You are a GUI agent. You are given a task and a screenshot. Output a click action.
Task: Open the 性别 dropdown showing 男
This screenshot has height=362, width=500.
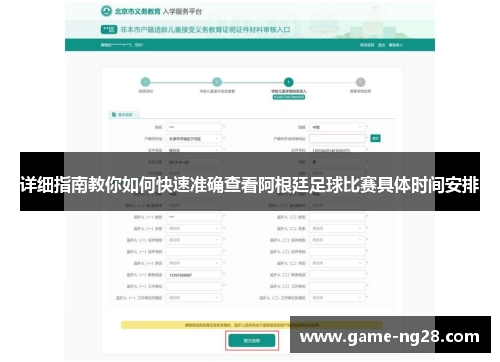337,162
